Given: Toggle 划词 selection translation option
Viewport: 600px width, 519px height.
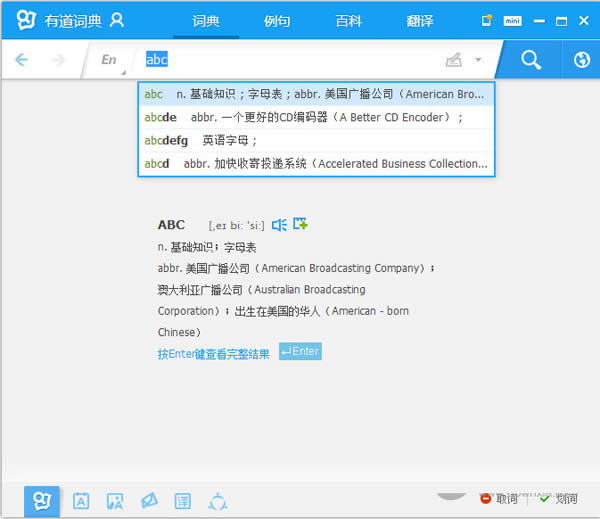Looking at the screenshot, I should click(x=558, y=498).
